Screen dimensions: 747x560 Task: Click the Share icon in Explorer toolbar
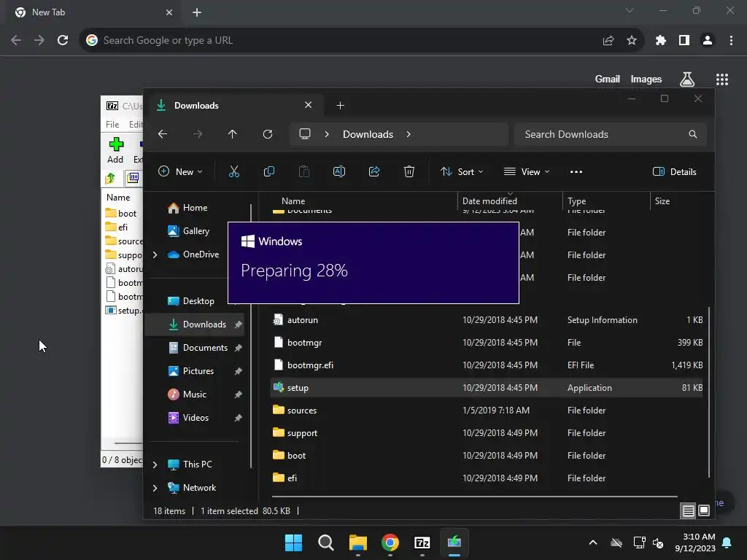coord(374,171)
